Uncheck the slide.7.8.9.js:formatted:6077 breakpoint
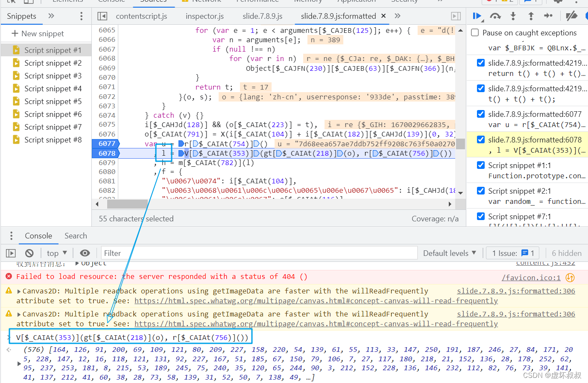This screenshot has height=383, width=588. coord(481,114)
